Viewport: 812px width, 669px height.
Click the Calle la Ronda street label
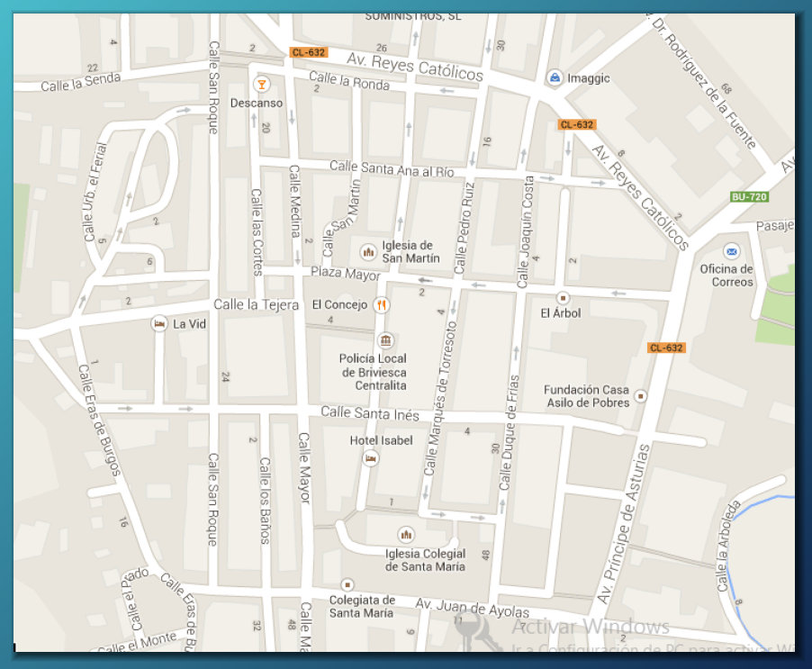[x=349, y=80]
